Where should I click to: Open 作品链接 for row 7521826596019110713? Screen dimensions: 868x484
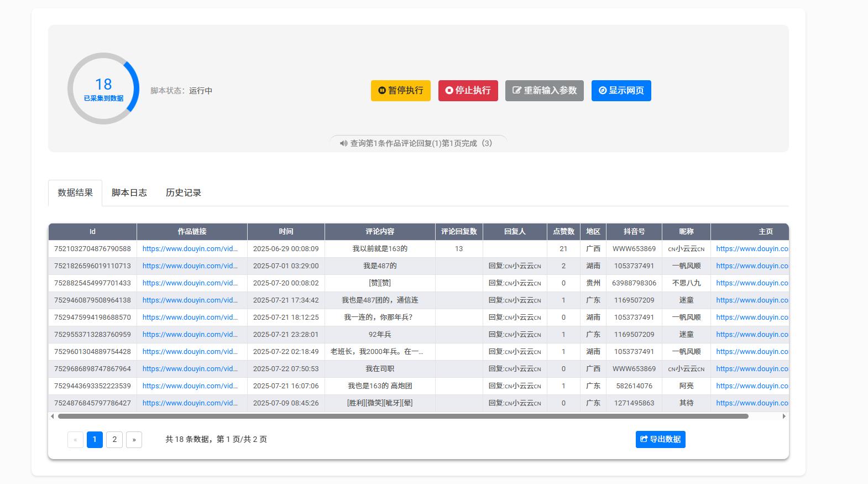click(x=190, y=266)
